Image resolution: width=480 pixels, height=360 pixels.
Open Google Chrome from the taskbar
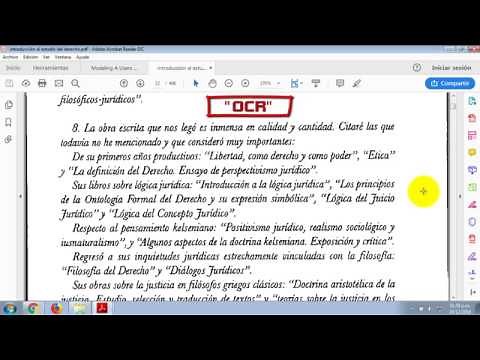33,308
